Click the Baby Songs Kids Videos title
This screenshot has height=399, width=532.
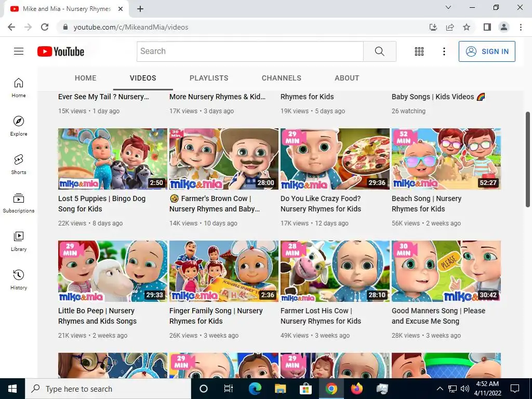(438, 97)
